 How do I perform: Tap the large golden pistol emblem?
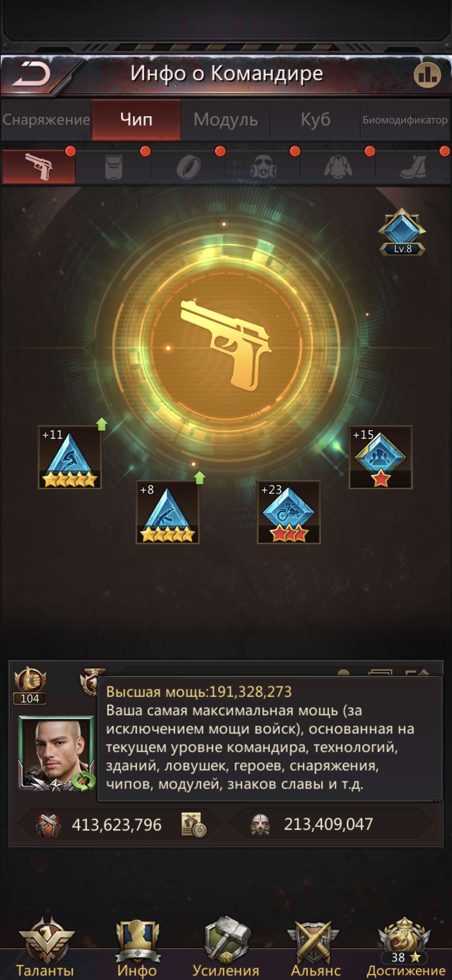tap(226, 345)
